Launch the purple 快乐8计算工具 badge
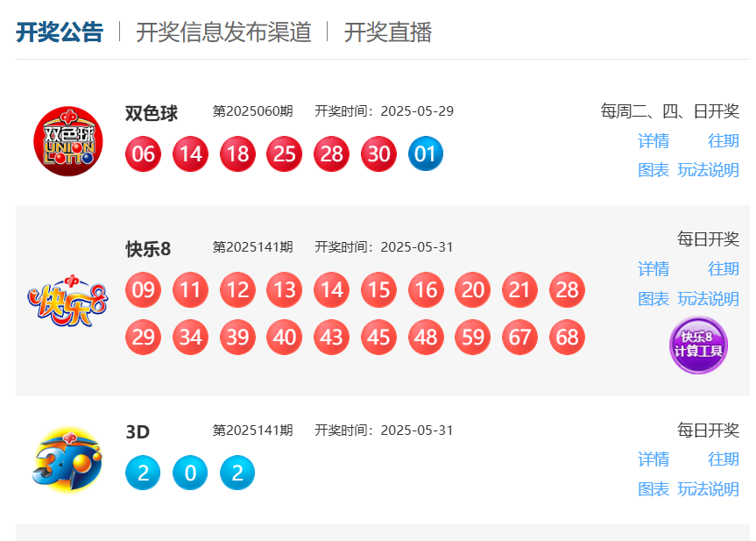The image size is (756, 541). click(x=698, y=345)
